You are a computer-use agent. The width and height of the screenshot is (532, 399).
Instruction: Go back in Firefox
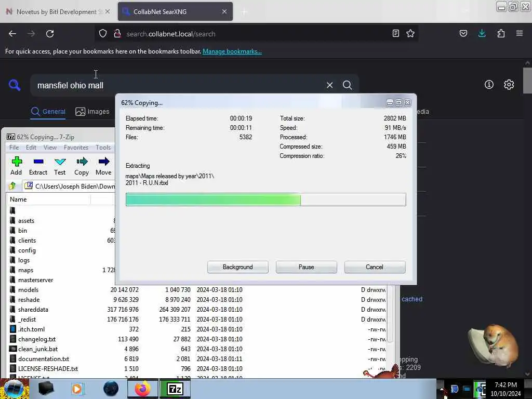[x=12, y=34]
